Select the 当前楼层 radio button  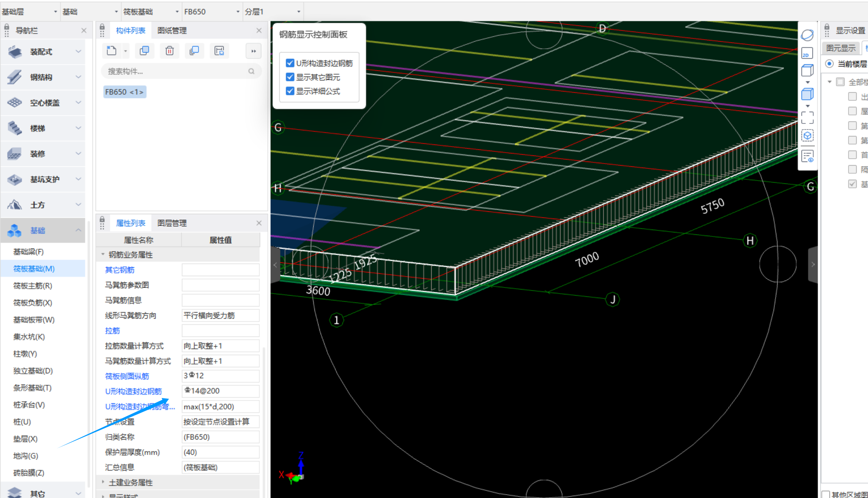point(829,64)
